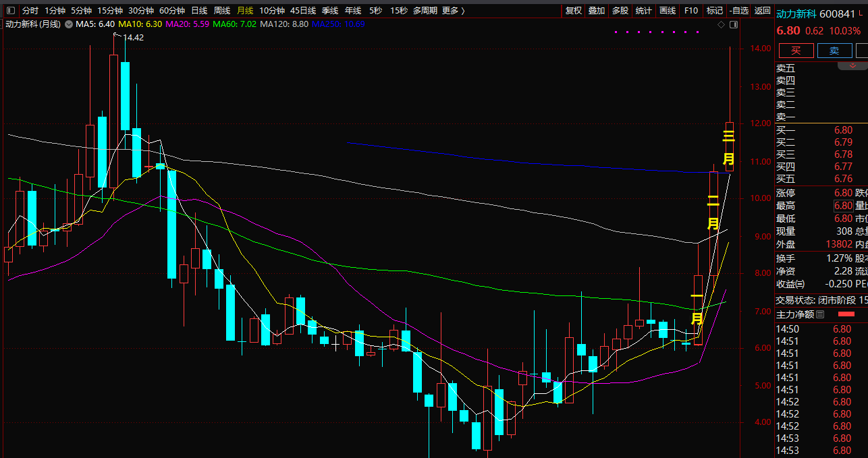Select the 15秒 period tab

398,11
